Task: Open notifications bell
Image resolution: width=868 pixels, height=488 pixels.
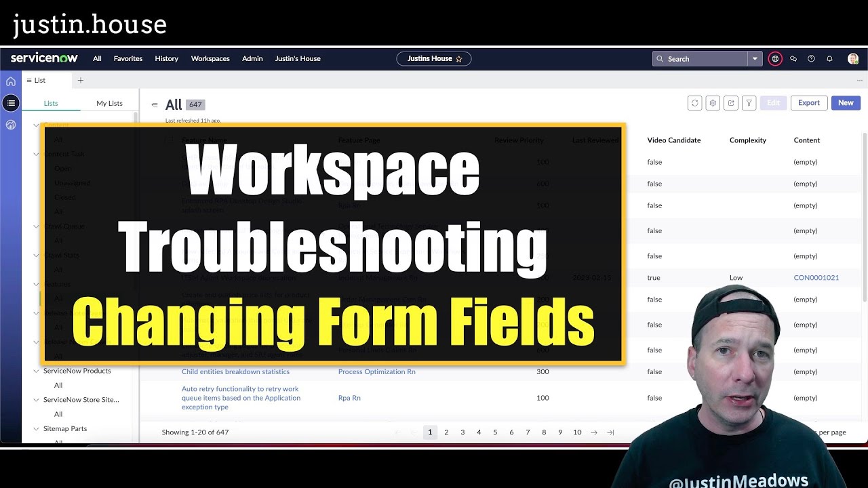Action: (x=829, y=59)
